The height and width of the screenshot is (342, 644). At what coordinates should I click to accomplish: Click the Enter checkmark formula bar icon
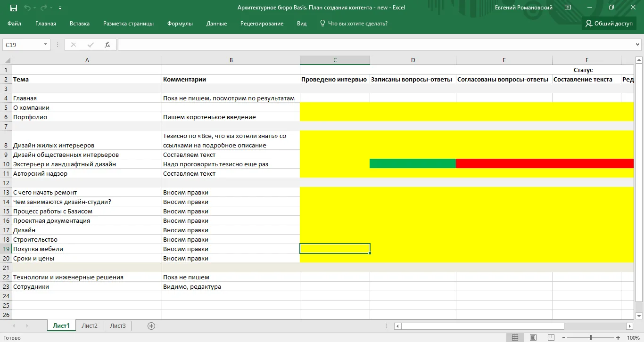91,45
